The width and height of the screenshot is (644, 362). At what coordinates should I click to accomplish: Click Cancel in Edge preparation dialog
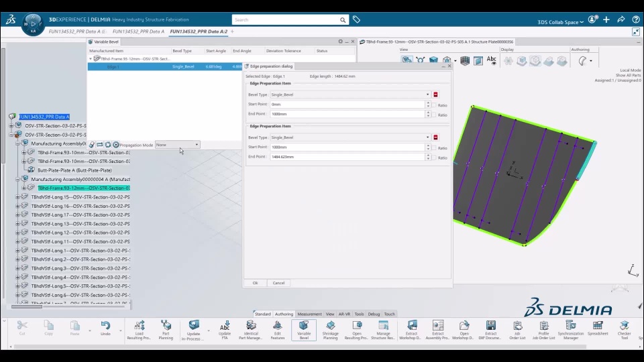coord(278,283)
